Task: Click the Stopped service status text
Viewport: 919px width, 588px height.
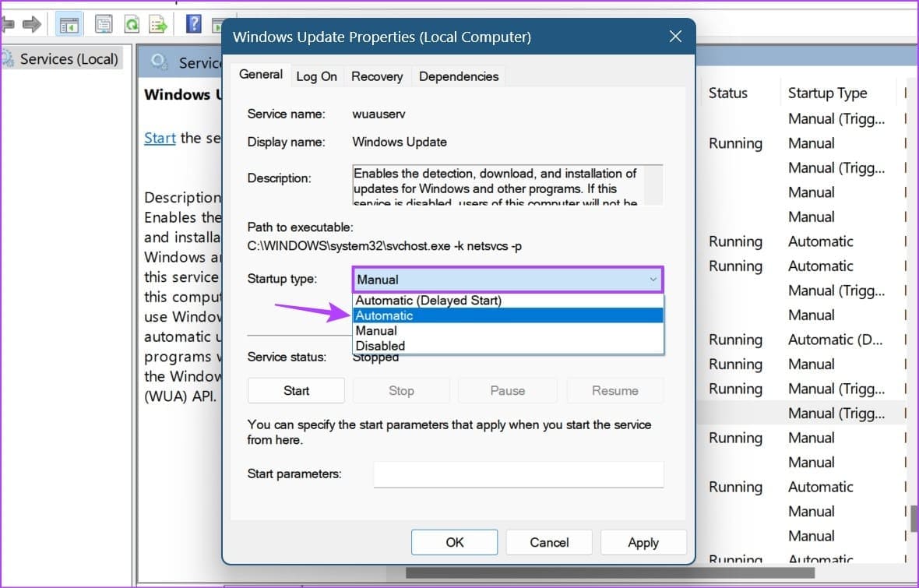Action: 375,357
